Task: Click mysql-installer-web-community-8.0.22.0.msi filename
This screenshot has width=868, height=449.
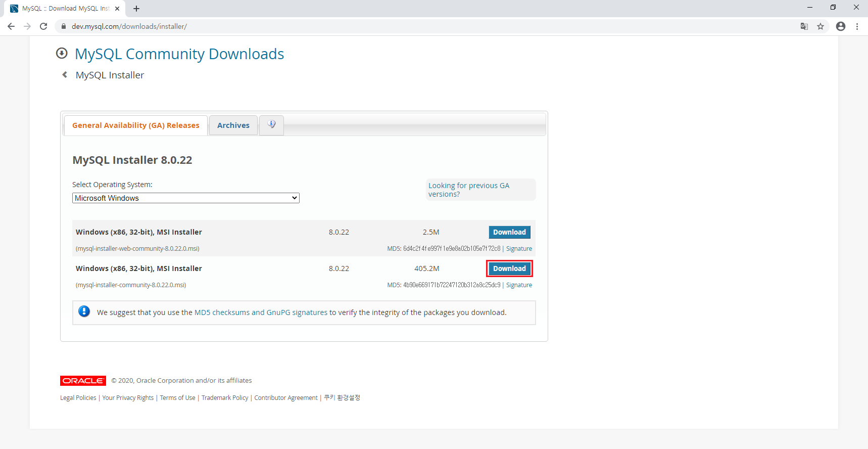Action: click(137, 249)
